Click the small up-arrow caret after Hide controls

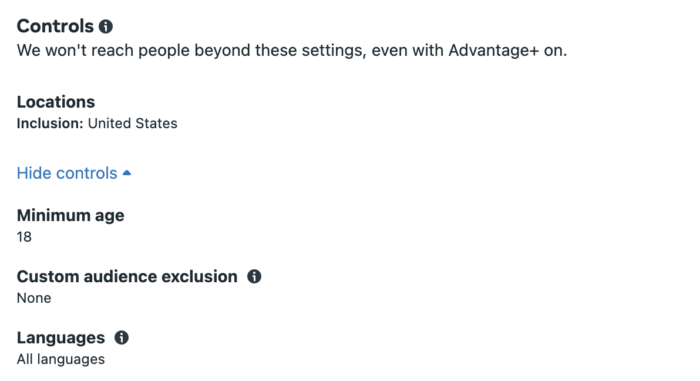(127, 173)
